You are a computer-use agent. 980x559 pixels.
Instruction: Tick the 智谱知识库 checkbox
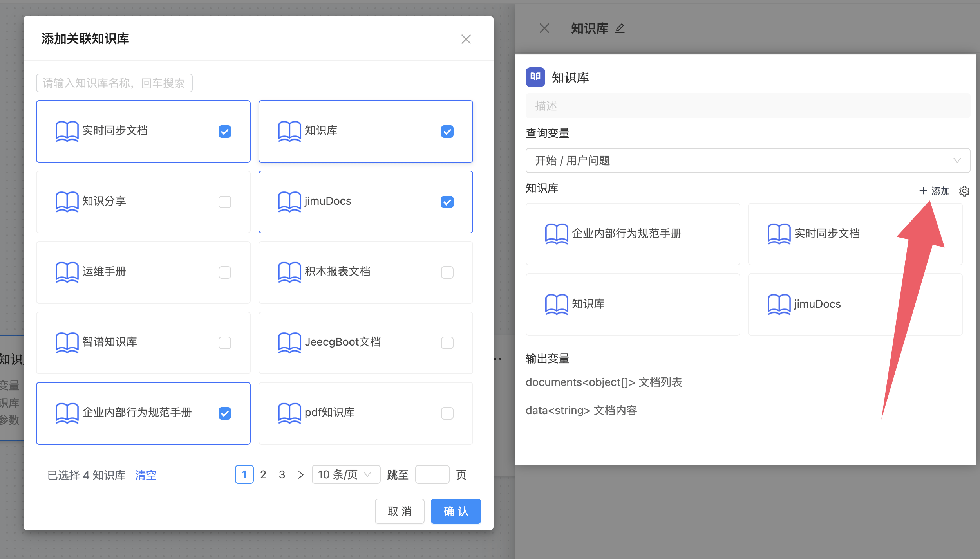tap(224, 343)
